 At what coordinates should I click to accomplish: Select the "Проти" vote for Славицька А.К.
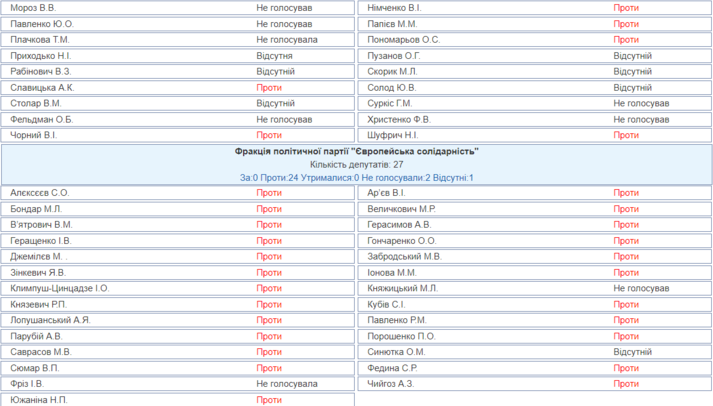269,88
